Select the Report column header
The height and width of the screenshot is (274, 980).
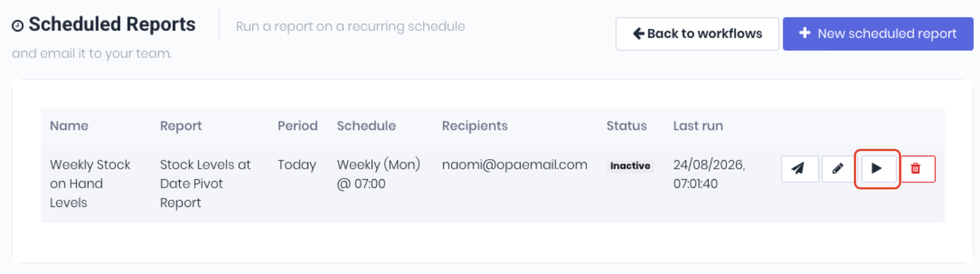[181, 126]
